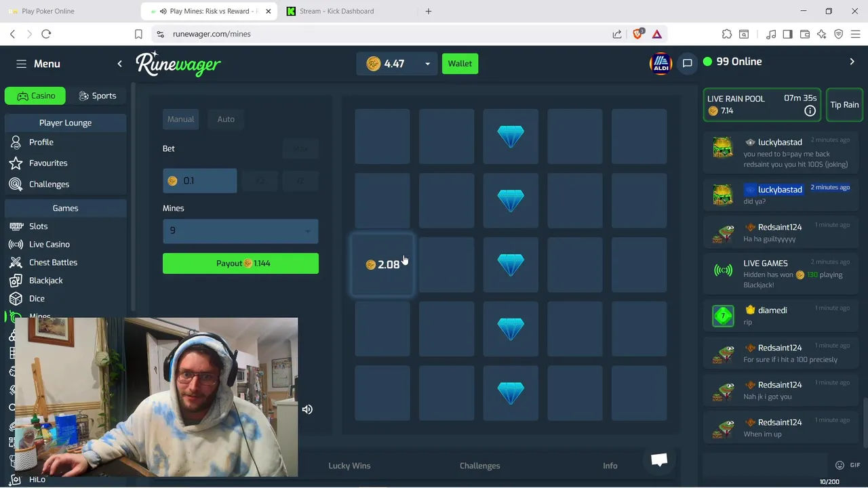Image resolution: width=868 pixels, height=488 pixels.
Task: Open the GIF picker in chat
Action: [854, 465]
